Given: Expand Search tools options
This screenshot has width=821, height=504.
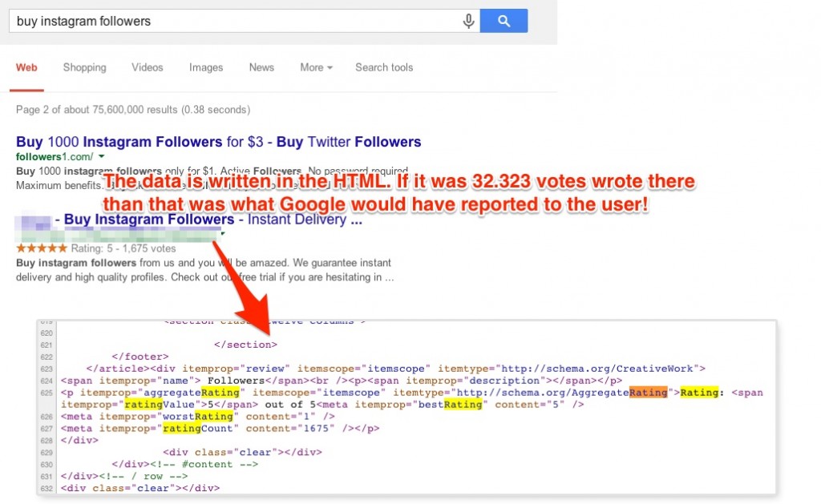Looking at the screenshot, I should tap(383, 68).
